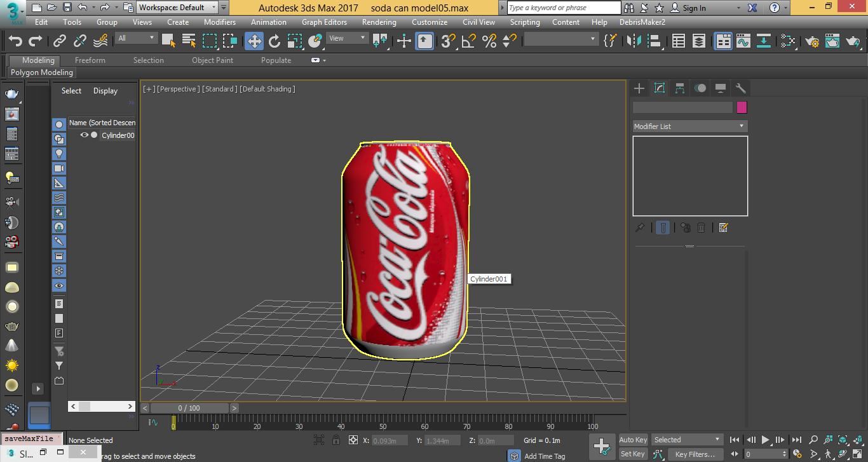Open the Reference Coordinate System View dropdown
The width and height of the screenshot is (868, 462).
(x=347, y=38)
